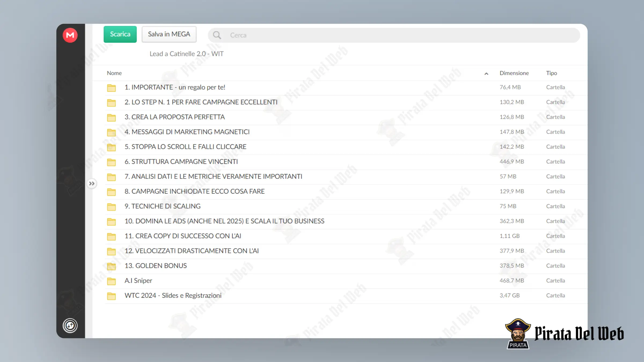Click folder icon of 5. STOPPA LO SCROLL row
Image resolution: width=644 pixels, height=362 pixels.
click(x=111, y=147)
